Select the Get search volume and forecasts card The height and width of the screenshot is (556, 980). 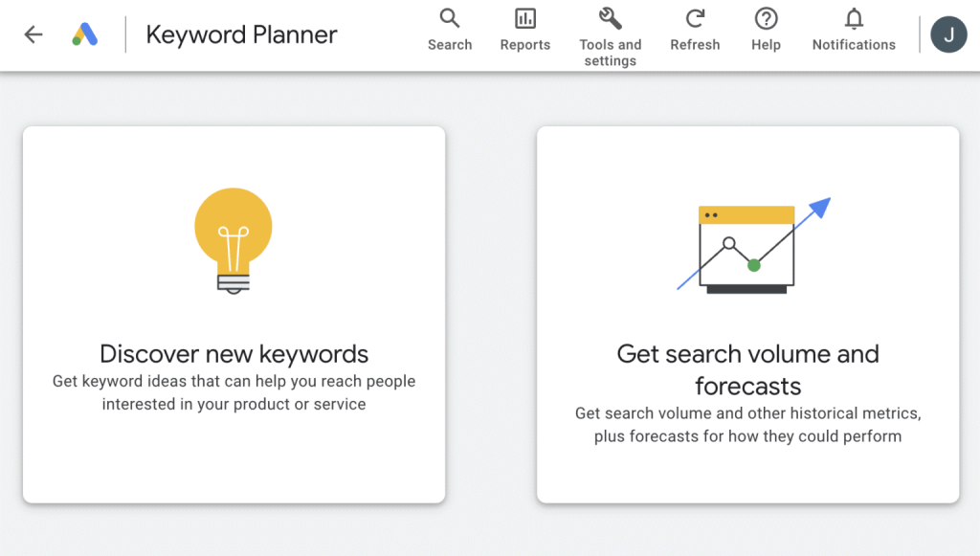coord(747,314)
